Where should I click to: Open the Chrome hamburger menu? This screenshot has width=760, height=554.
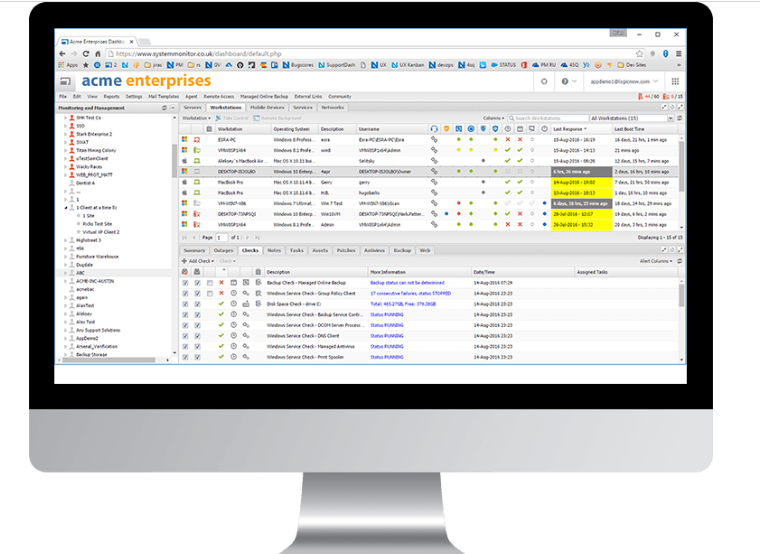click(x=679, y=54)
